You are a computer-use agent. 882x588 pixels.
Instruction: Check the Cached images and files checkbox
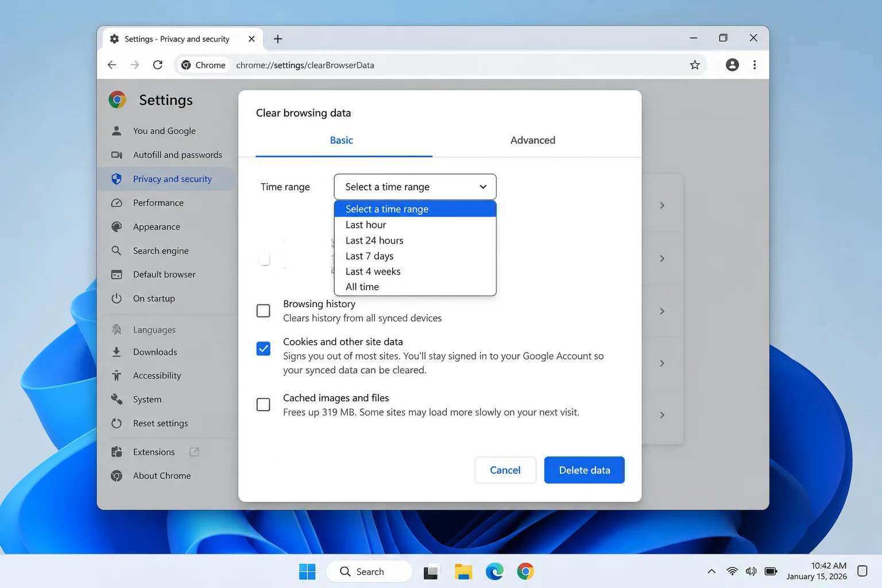(x=264, y=405)
